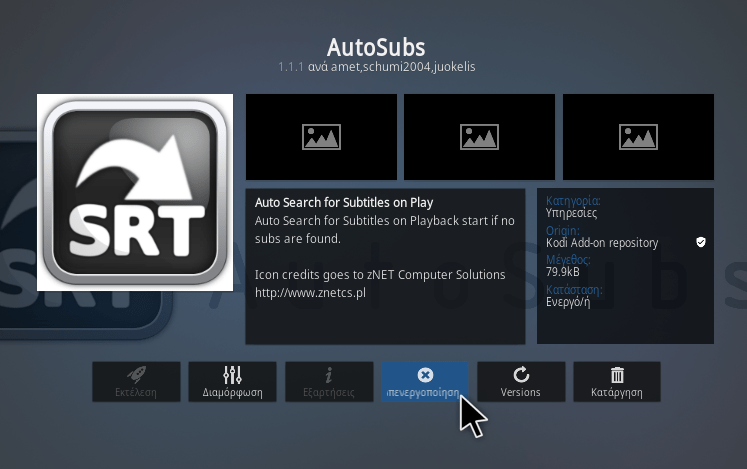
Task: Click the AutoSubs title text
Action: [x=376, y=47]
